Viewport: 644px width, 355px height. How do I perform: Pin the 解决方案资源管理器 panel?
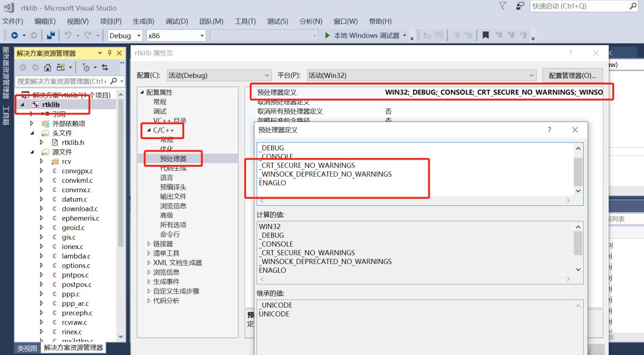pos(110,53)
